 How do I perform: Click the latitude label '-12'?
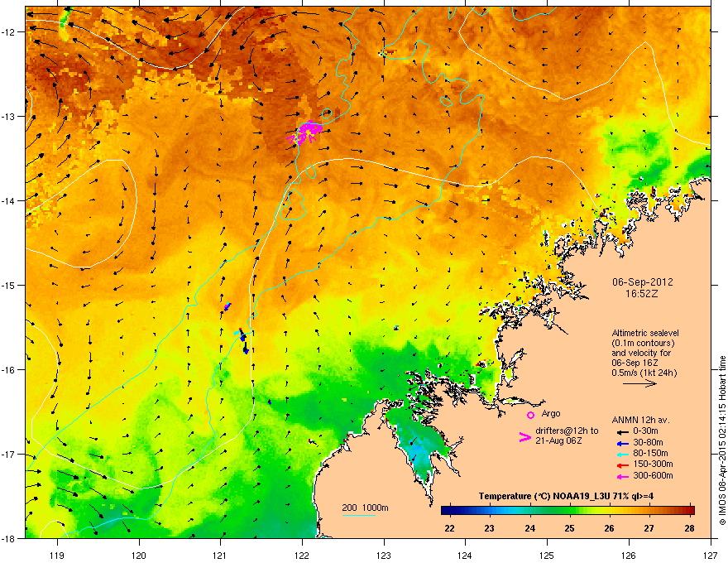[8, 32]
